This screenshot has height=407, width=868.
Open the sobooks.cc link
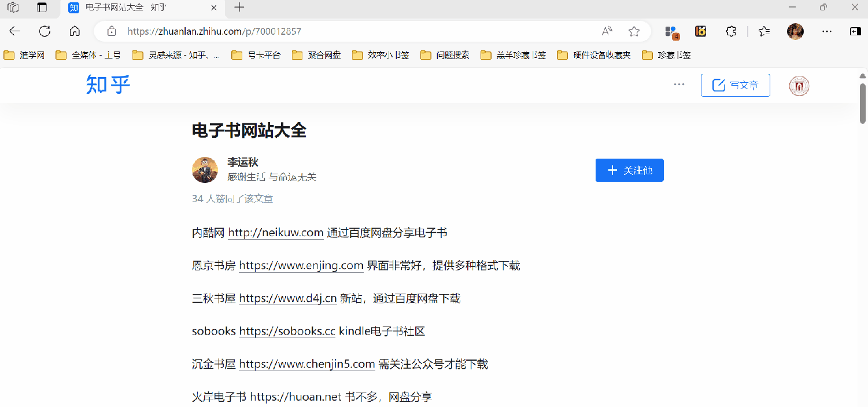[x=287, y=331]
